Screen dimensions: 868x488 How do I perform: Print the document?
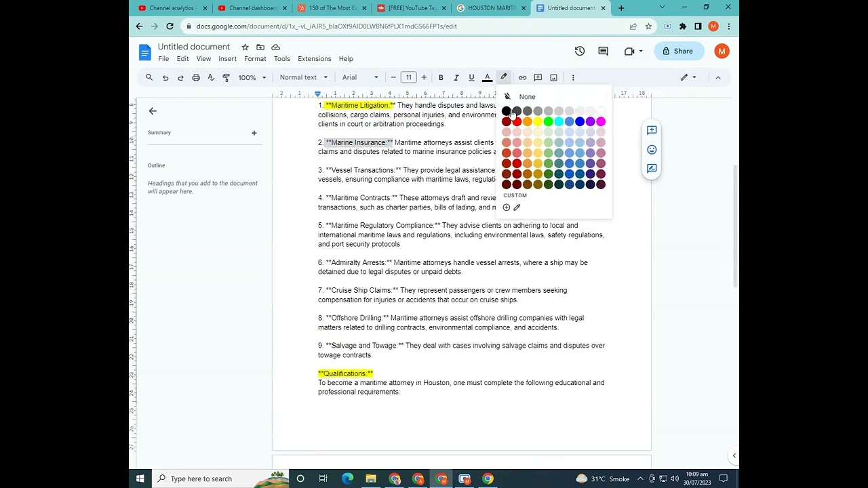tap(196, 77)
